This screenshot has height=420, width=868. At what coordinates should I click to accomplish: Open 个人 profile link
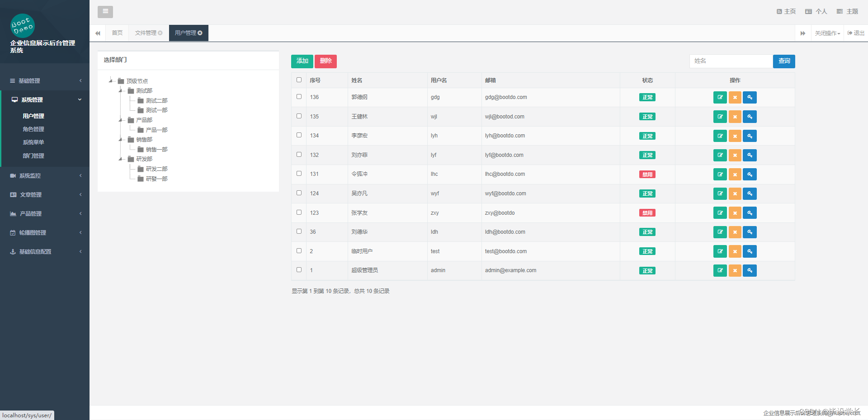tap(816, 11)
